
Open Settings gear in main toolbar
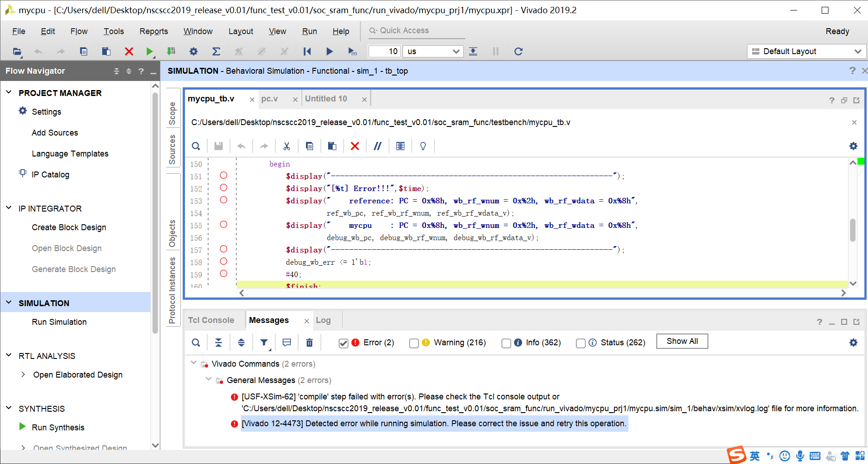(194, 51)
